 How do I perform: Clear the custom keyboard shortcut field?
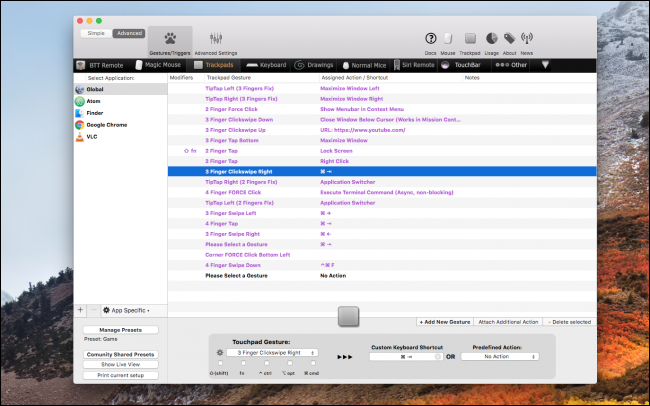coord(438,357)
